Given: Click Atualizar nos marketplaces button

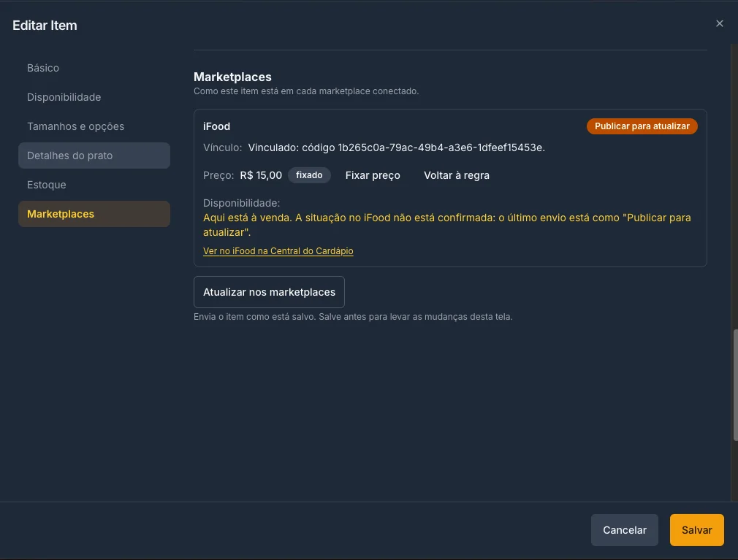Looking at the screenshot, I should 269,292.
